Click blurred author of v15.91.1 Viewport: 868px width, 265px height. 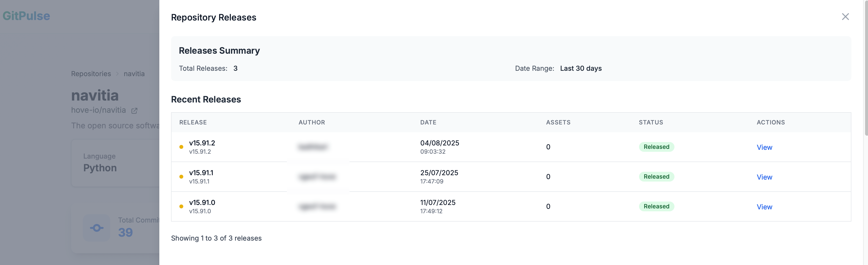pyautogui.click(x=317, y=177)
